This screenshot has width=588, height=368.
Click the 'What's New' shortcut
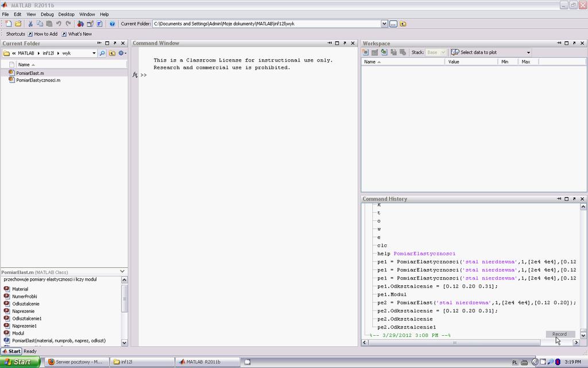(76, 34)
